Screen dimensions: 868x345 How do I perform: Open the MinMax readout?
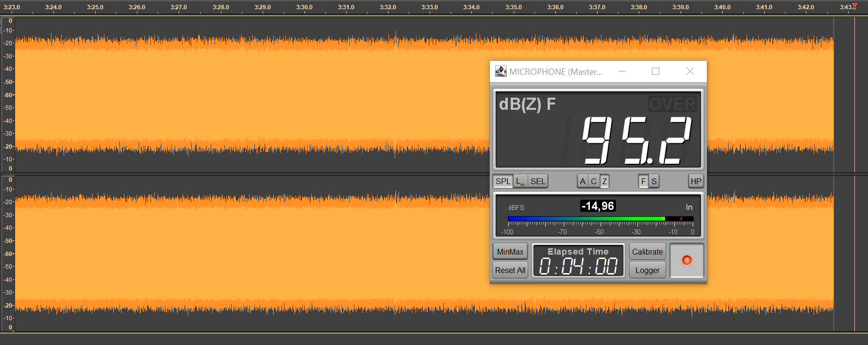point(510,252)
